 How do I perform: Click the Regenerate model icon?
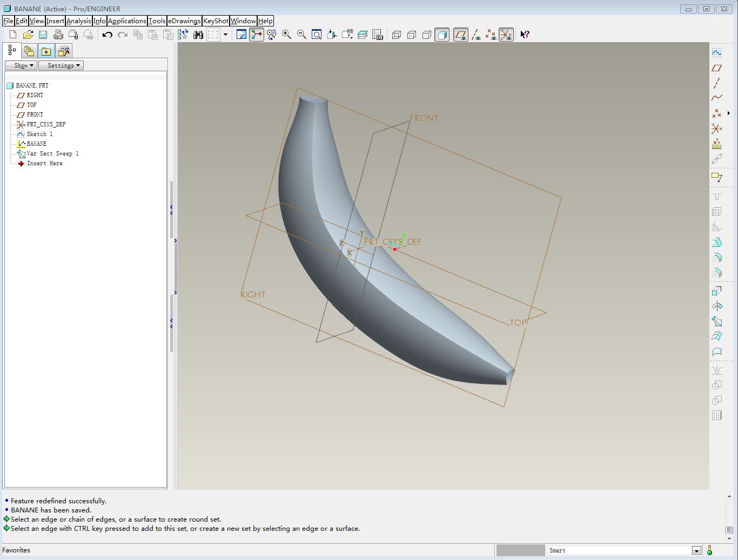pyautogui.click(x=183, y=35)
